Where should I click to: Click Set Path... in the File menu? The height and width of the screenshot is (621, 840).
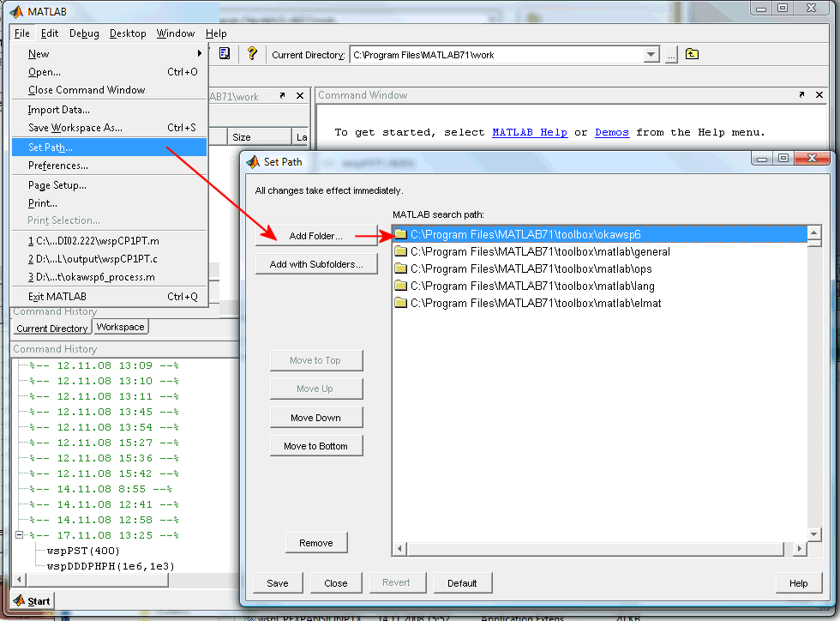[110, 147]
